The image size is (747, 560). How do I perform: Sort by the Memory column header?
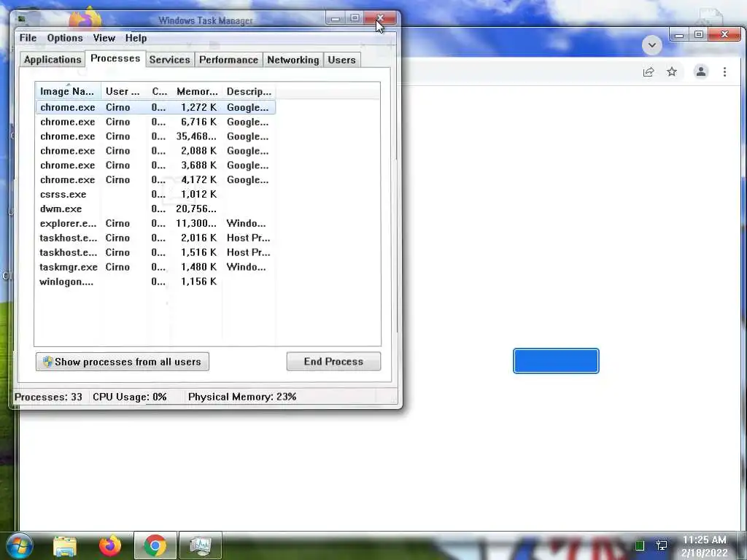tap(197, 91)
